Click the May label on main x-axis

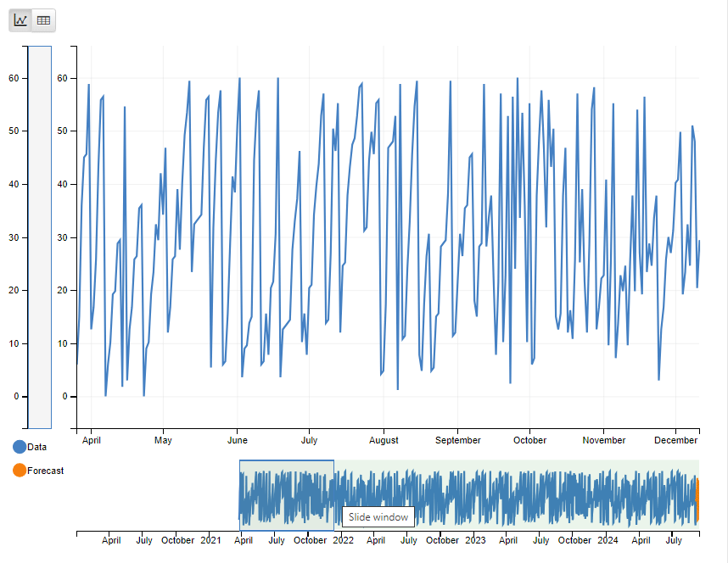(163, 441)
